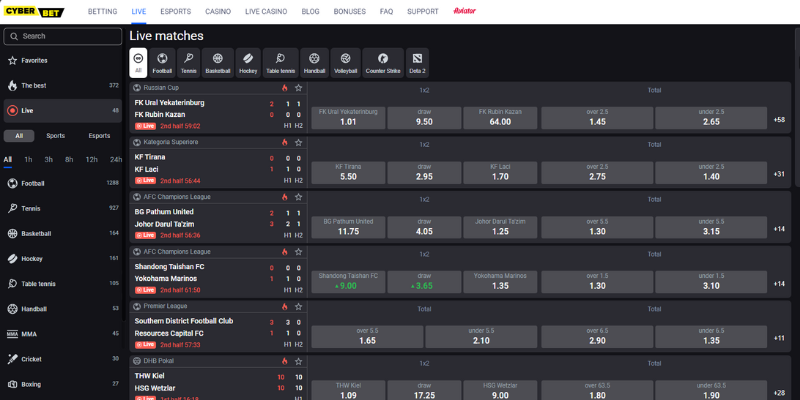Favorite the DHB Pokal match star
Image resolution: width=800 pixels, height=400 pixels.
[298, 361]
